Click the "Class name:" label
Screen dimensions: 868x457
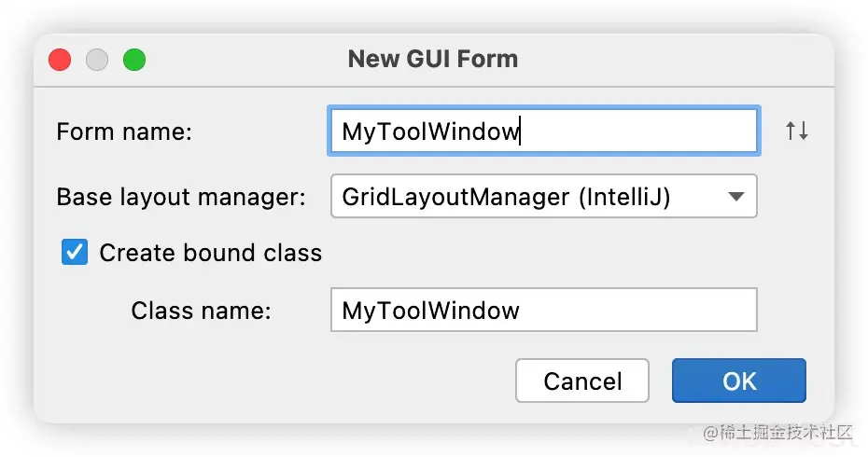pyautogui.click(x=201, y=311)
